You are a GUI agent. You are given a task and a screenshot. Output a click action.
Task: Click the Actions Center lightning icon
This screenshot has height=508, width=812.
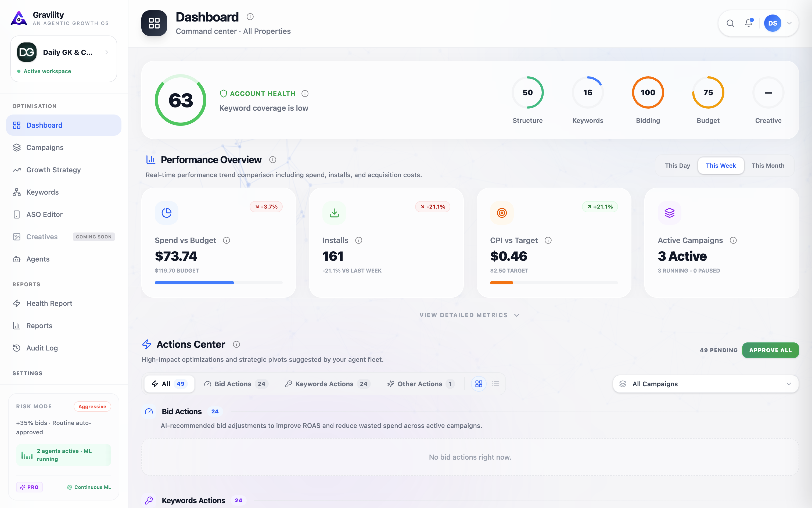pos(147,344)
